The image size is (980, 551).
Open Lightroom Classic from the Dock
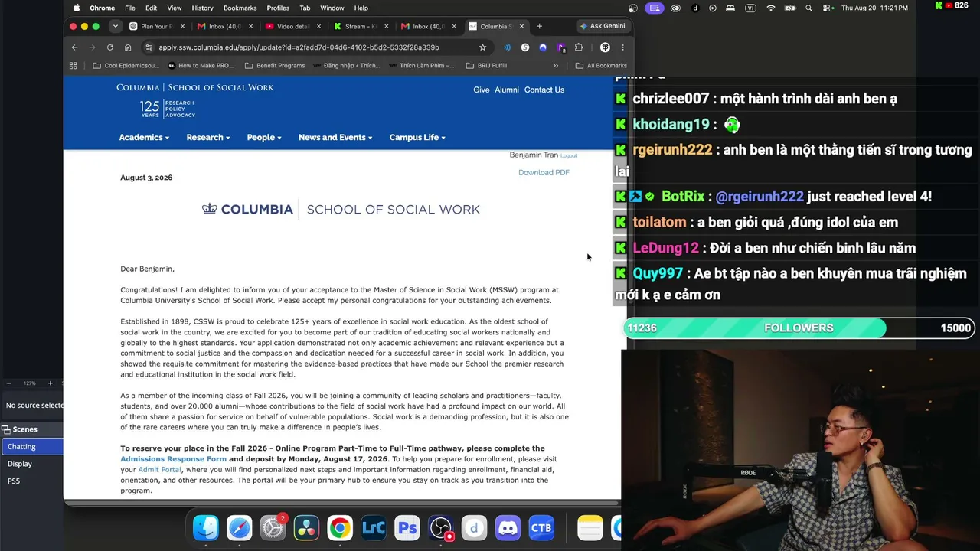point(374,527)
